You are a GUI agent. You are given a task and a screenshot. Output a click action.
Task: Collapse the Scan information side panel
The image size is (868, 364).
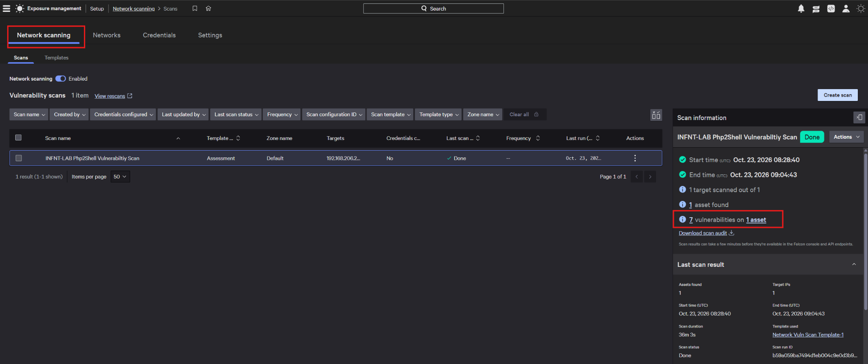[x=859, y=118]
